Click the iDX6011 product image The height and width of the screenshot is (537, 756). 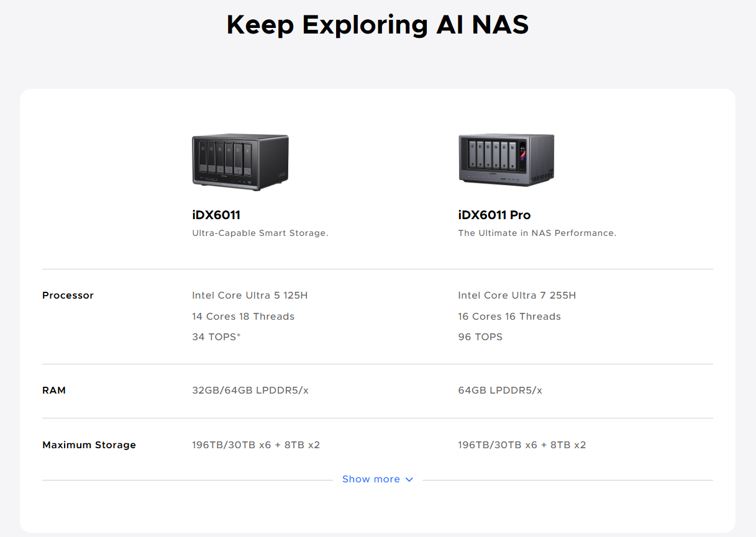point(240,161)
